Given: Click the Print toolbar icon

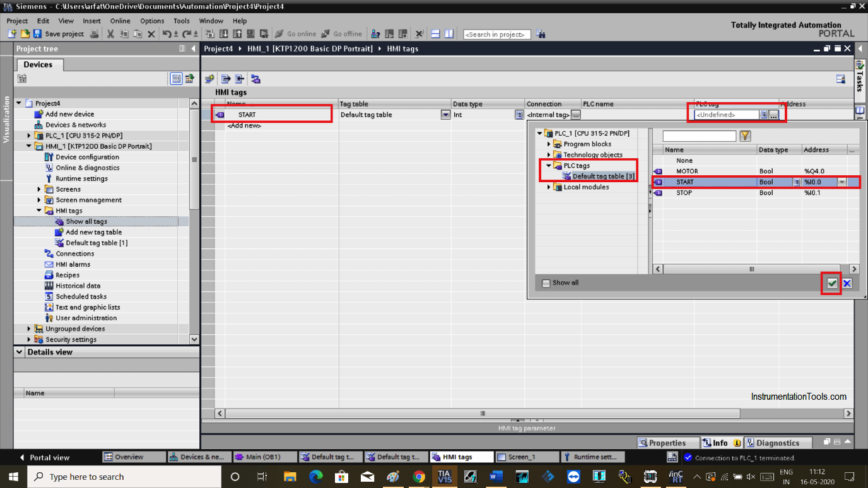Looking at the screenshot, I should (x=94, y=34).
